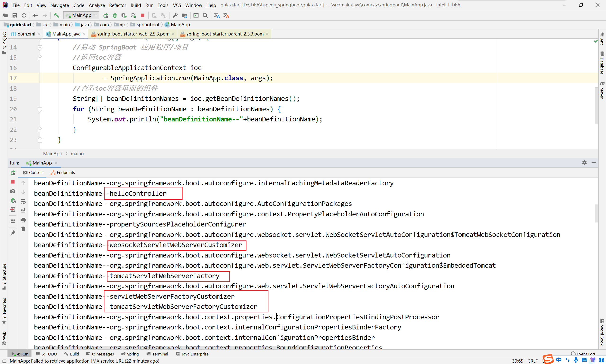
Task: Collapse the for loop at line 20
Action: pos(40,109)
